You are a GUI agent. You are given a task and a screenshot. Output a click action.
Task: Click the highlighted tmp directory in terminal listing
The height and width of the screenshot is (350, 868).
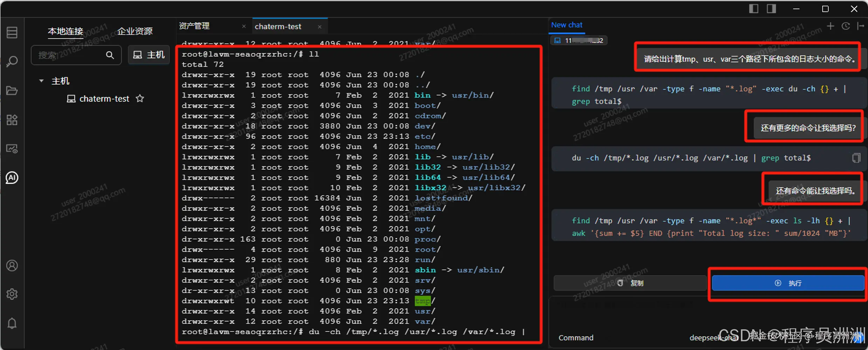[x=423, y=301]
